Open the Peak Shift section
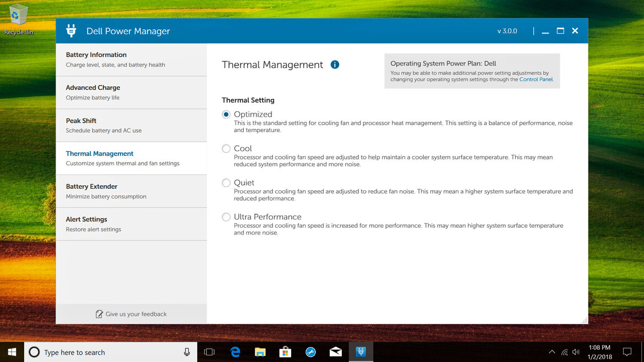 [x=132, y=125]
